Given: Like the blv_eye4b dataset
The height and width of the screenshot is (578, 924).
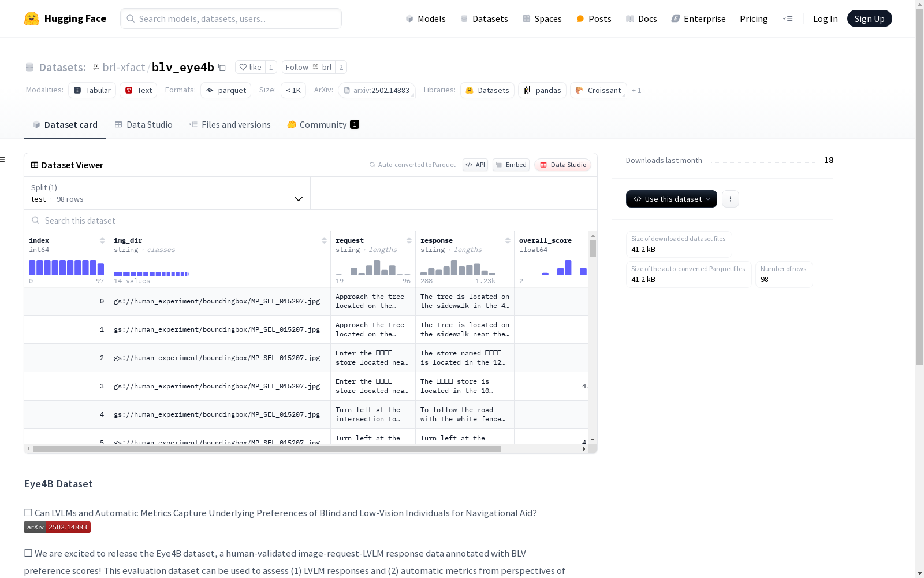Looking at the screenshot, I should click(x=251, y=67).
